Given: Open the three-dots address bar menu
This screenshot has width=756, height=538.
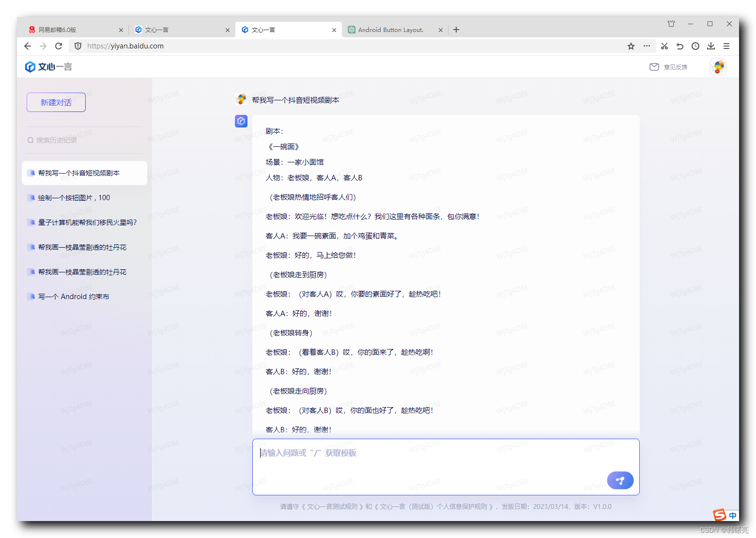Looking at the screenshot, I should click(647, 46).
